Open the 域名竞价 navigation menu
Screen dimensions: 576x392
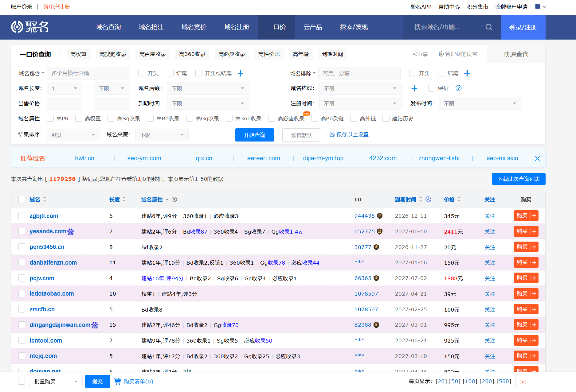coord(194,27)
